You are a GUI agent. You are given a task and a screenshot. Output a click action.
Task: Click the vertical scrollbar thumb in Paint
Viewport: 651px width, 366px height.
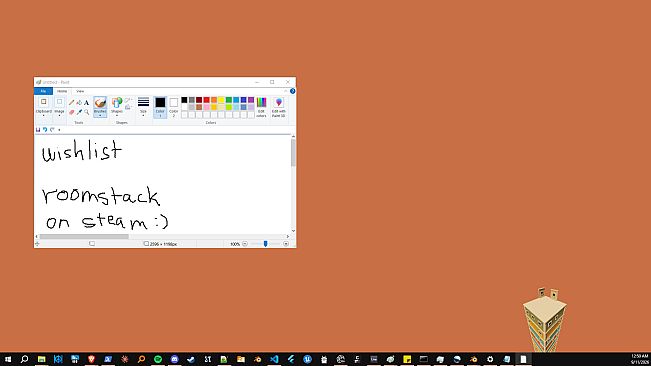pyautogui.click(x=293, y=152)
